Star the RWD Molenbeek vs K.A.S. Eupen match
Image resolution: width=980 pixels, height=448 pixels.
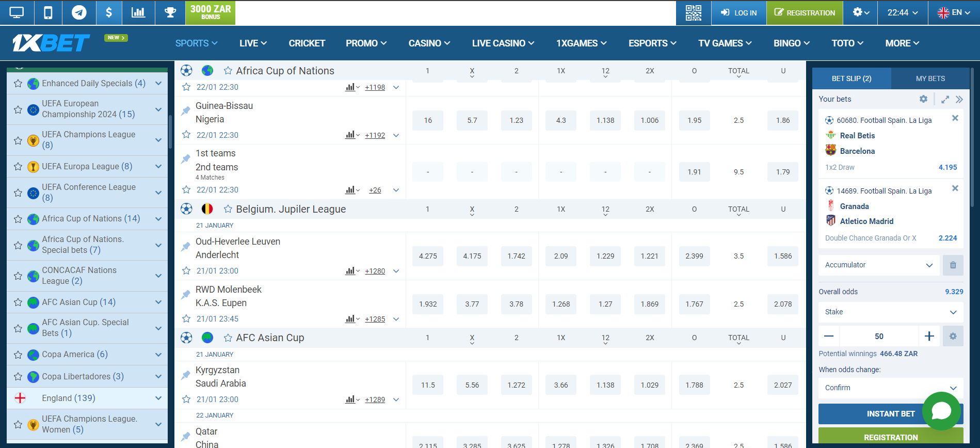tap(186, 318)
